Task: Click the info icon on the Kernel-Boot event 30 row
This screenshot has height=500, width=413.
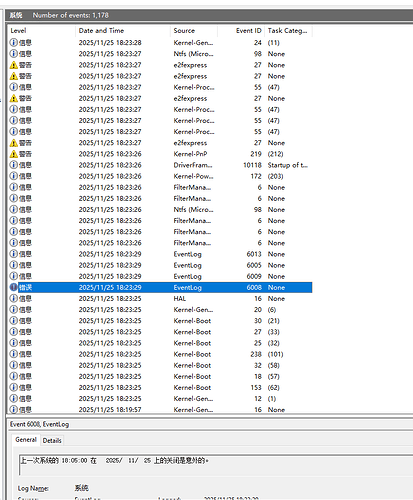Action: click(13, 321)
